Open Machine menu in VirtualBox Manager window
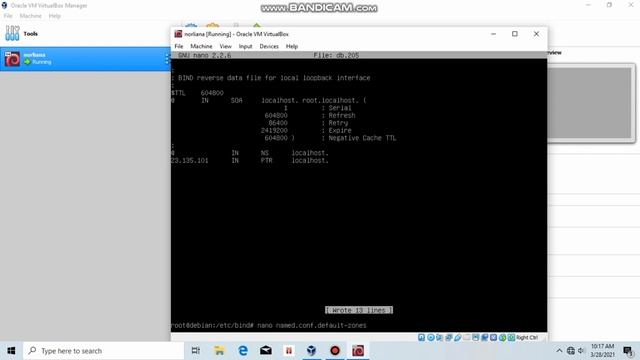The image size is (640, 360). click(31, 16)
